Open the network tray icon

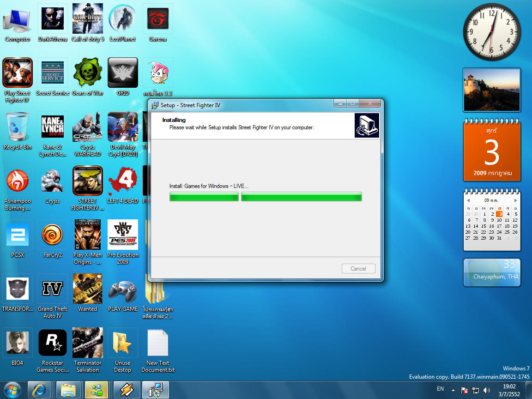pyautogui.click(x=476, y=390)
